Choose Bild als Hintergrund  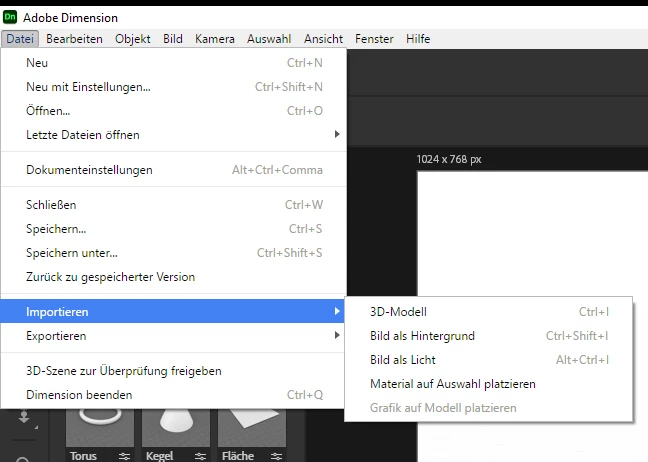(x=488, y=336)
